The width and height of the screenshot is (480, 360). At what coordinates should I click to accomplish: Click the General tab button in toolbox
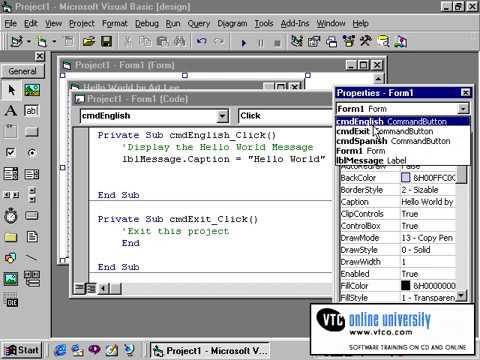click(x=23, y=71)
